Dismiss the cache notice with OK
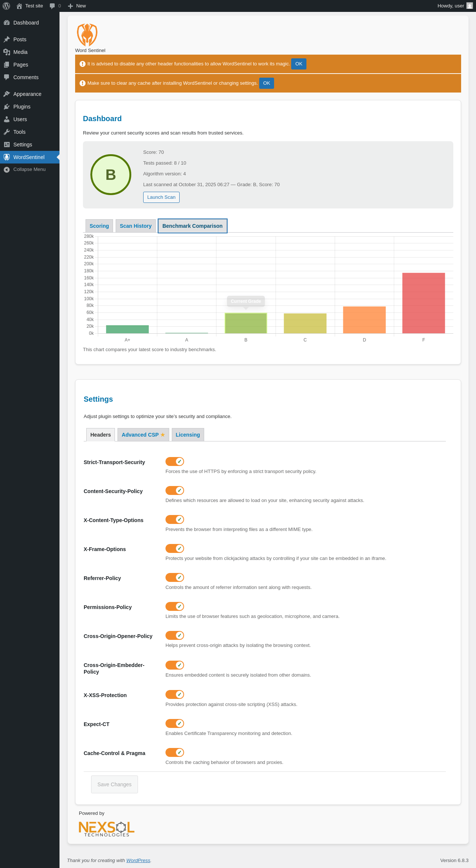 (x=267, y=83)
